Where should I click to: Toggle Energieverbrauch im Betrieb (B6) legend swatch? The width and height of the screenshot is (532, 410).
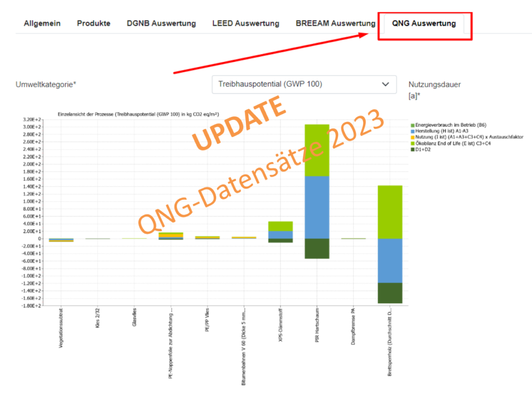click(413, 125)
